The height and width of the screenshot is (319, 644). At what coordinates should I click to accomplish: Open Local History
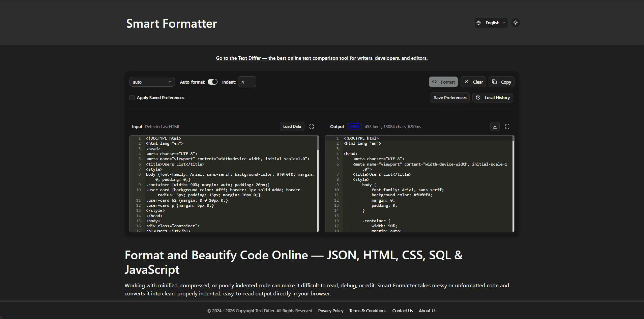[x=493, y=98]
